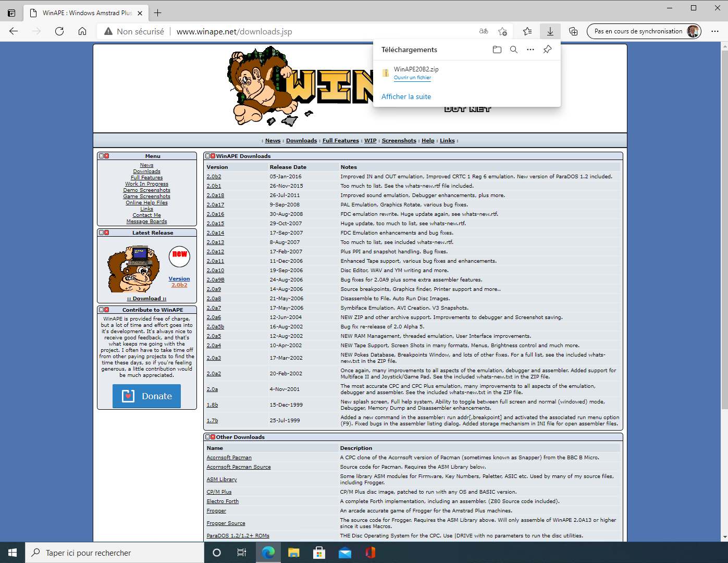Pin the downloads panel
Viewport: 728px width, 563px height.
click(547, 50)
